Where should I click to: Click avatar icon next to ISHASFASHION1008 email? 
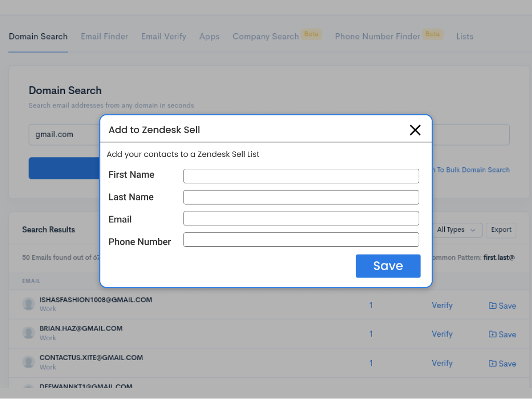tap(29, 304)
